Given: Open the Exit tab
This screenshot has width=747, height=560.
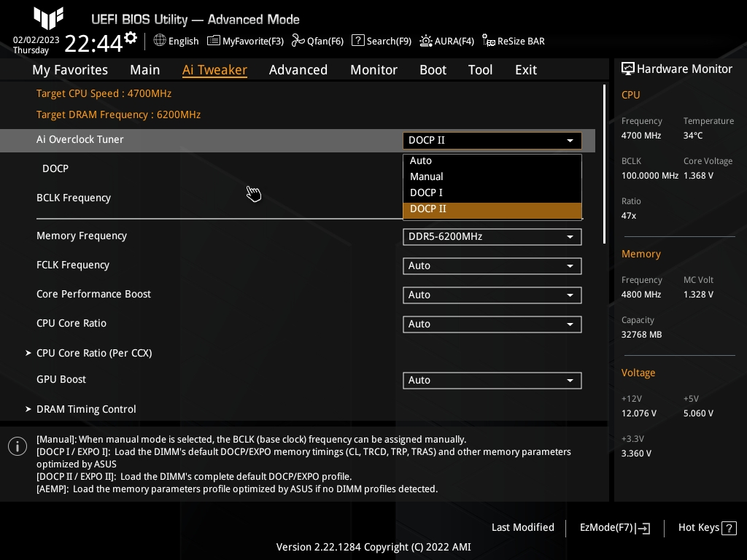Looking at the screenshot, I should (x=526, y=70).
